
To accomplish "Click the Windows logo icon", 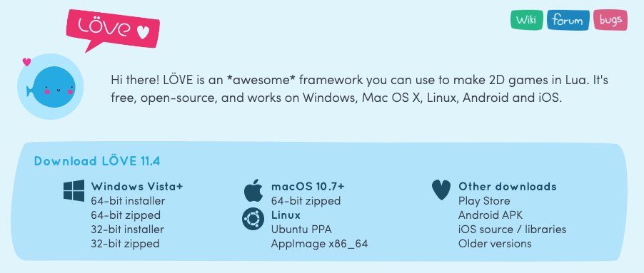I will click(x=74, y=190).
